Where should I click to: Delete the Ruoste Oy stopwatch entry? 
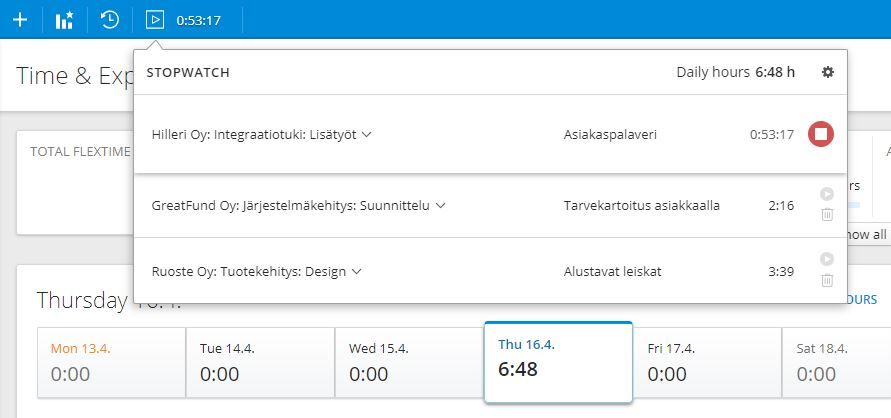pyautogui.click(x=826, y=279)
